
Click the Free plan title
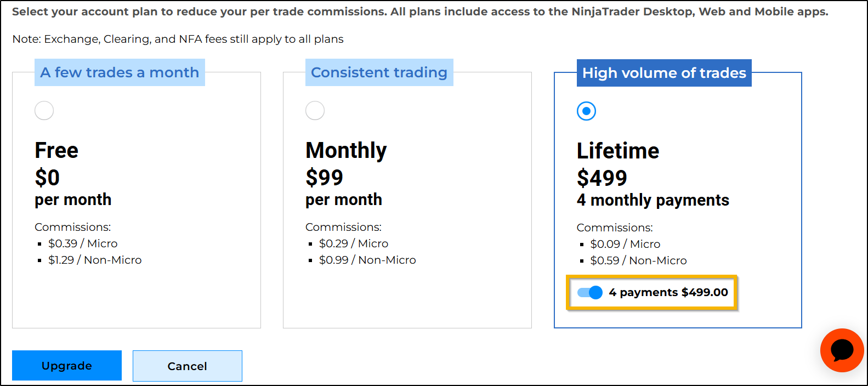56,150
